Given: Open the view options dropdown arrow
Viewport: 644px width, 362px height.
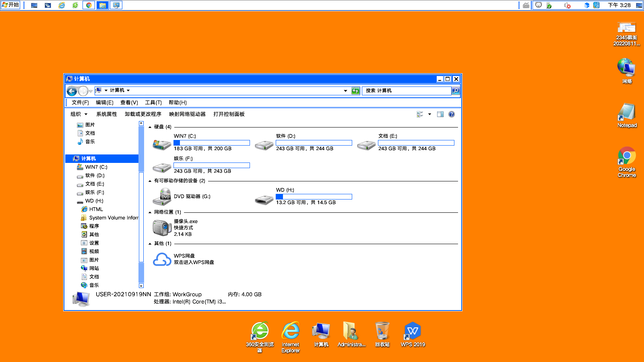Looking at the screenshot, I should (429, 114).
